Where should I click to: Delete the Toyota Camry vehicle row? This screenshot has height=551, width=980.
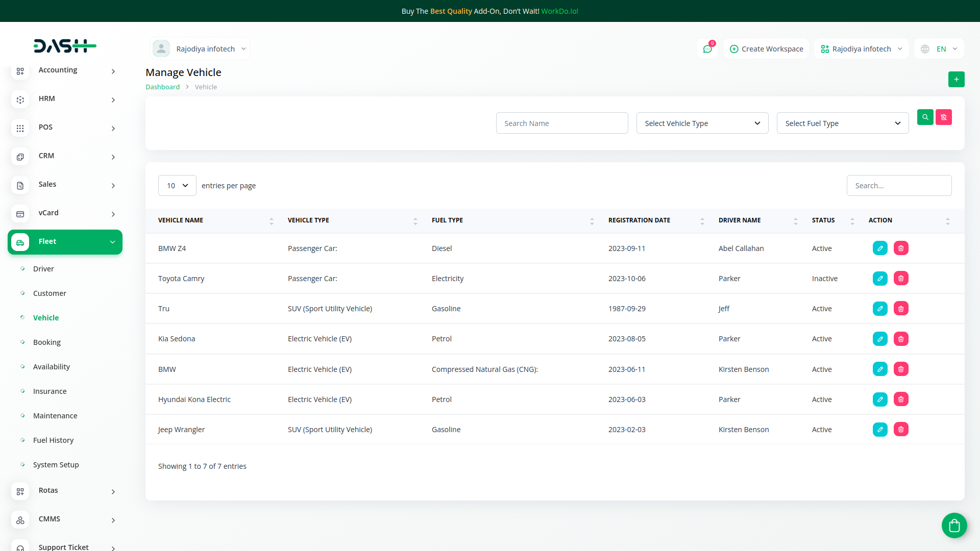tap(900, 279)
